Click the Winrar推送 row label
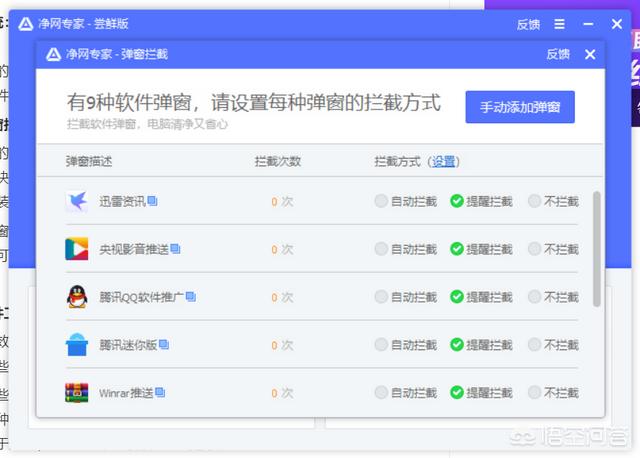This screenshot has width=640, height=458. (x=126, y=393)
